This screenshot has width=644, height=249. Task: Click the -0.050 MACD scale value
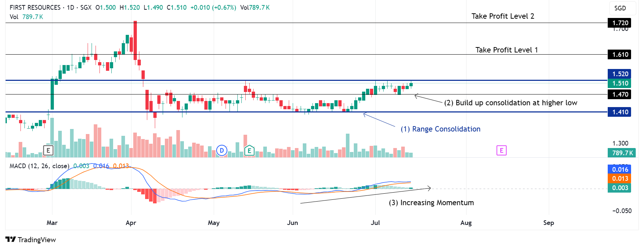(622, 211)
